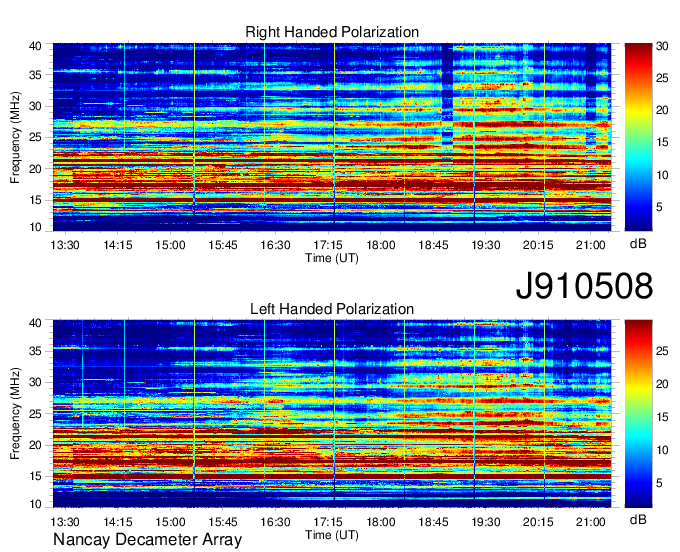Image resolution: width=680 pixels, height=552 pixels.
Task: Click the 25 MHz tick on the Right Handed frequency axis
Action: 35,137
